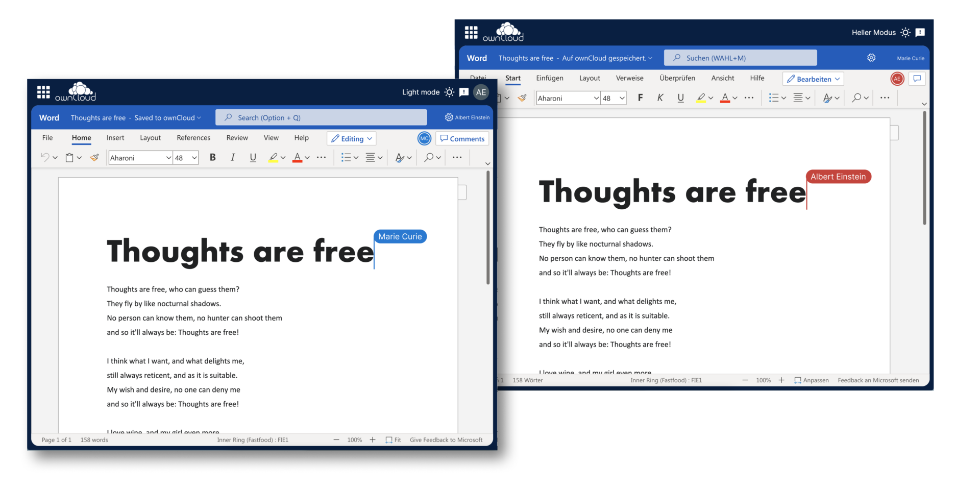The image size is (980, 490).
Task: Click Suchen (WAHL+M) search field
Action: [x=740, y=58]
